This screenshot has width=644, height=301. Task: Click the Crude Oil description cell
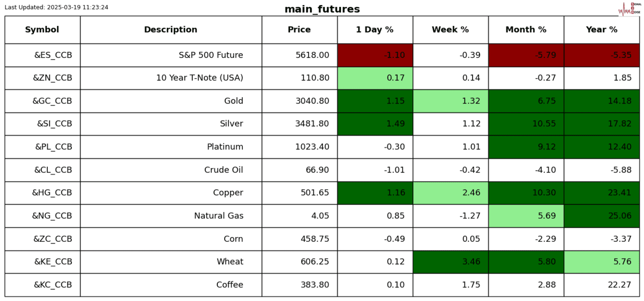tap(223, 170)
